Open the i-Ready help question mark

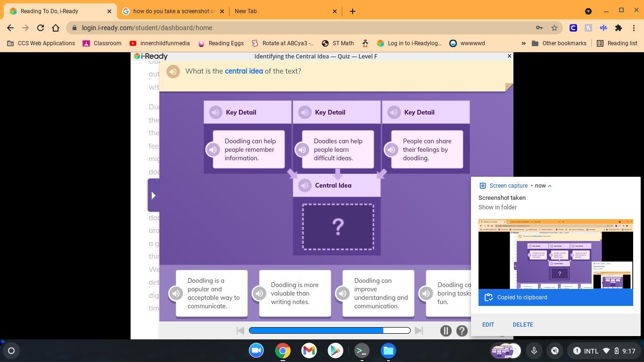(x=462, y=330)
